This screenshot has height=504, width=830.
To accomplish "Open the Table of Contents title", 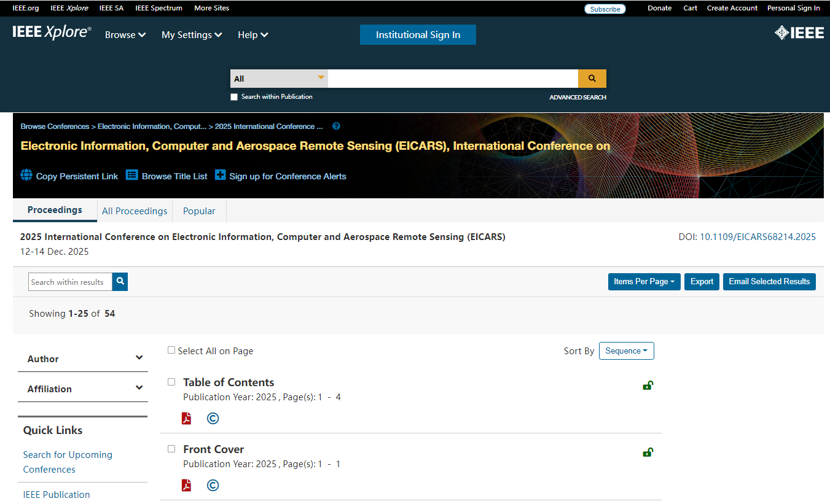I will (x=229, y=382).
